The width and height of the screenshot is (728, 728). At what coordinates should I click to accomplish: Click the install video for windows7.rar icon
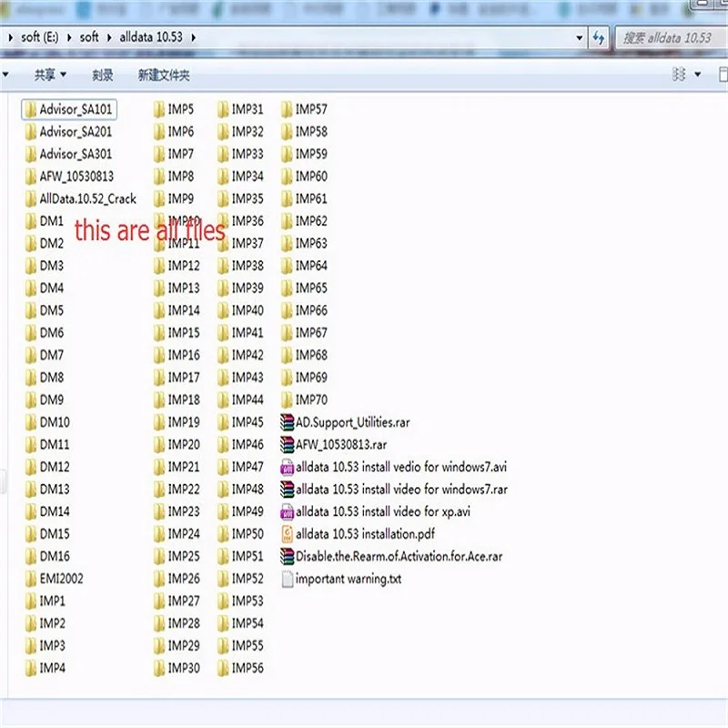click(288, 489)
